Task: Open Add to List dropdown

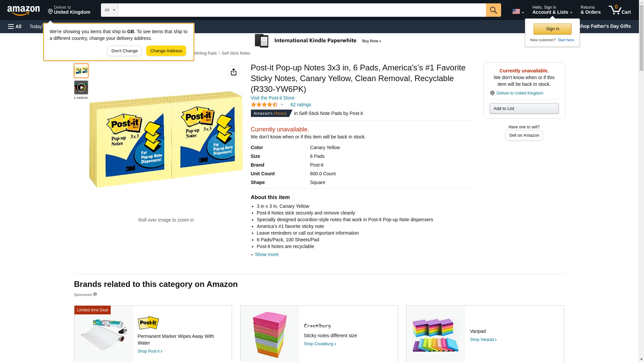Action: (x=524, y=108)
